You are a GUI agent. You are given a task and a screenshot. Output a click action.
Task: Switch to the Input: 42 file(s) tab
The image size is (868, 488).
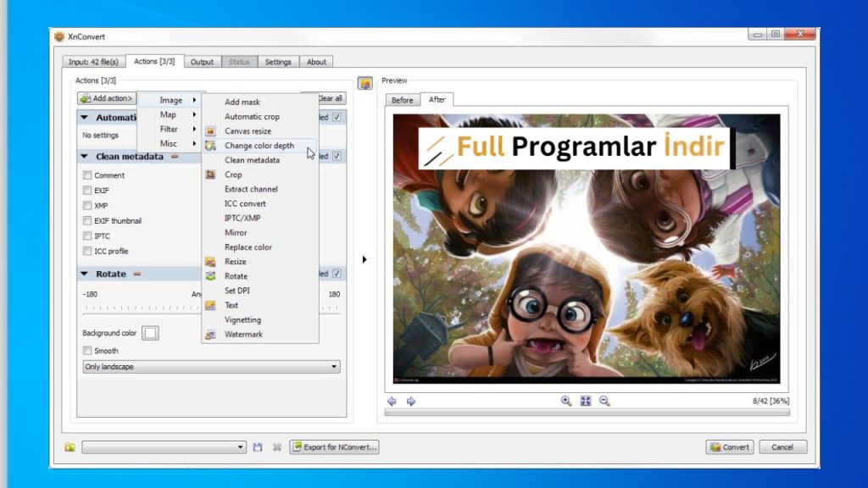pyautogui.click(x=93, y=62)
